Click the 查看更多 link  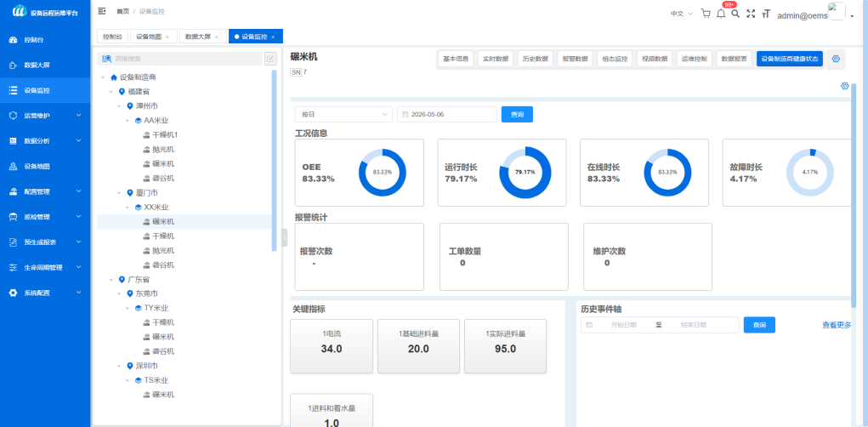[x=837, y=325]
